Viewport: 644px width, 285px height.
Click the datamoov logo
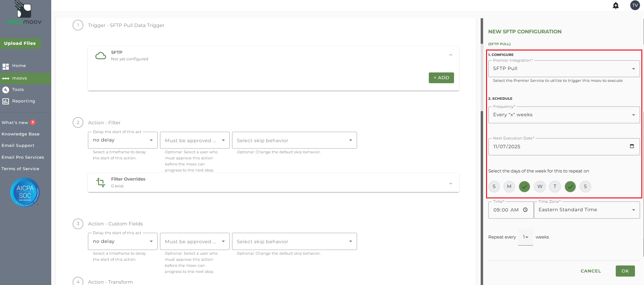24,13
